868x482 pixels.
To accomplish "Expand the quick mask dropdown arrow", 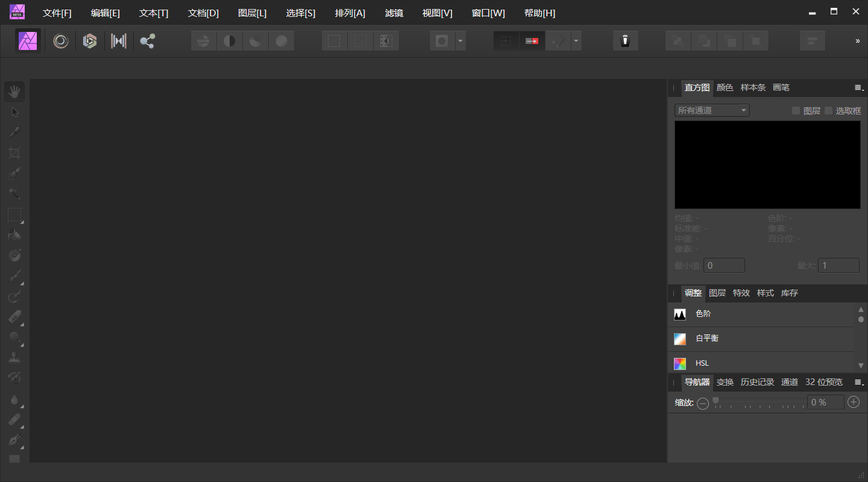I will click(461, 41).
